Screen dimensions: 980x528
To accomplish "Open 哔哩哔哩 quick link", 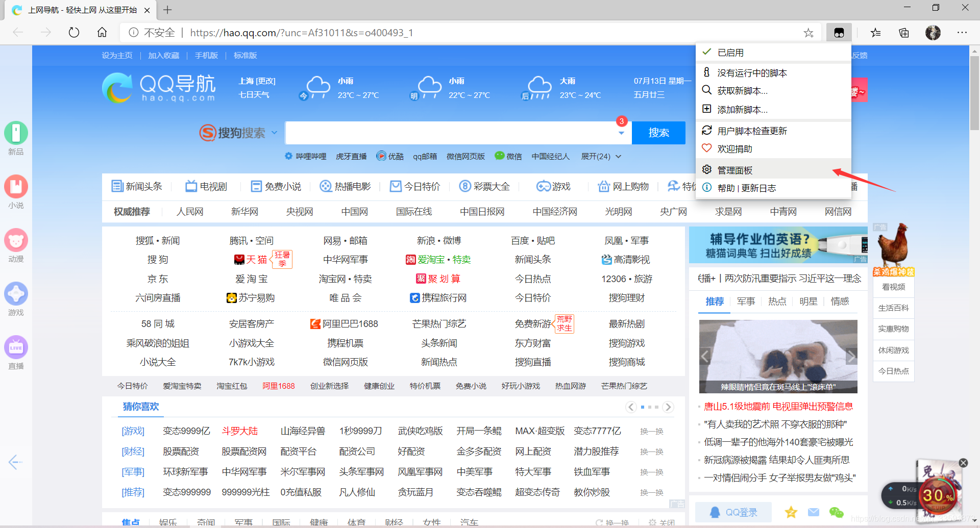I will tap(306, 157).
